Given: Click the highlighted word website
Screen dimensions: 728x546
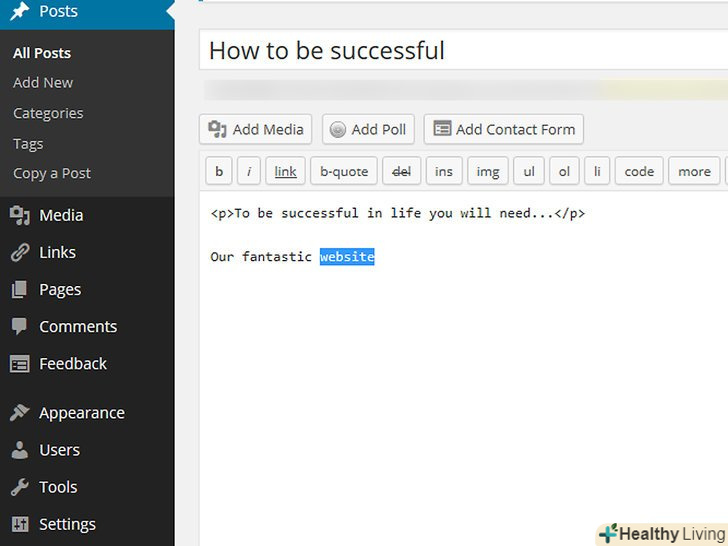Looking at the screenshot, I should [347, 257].
